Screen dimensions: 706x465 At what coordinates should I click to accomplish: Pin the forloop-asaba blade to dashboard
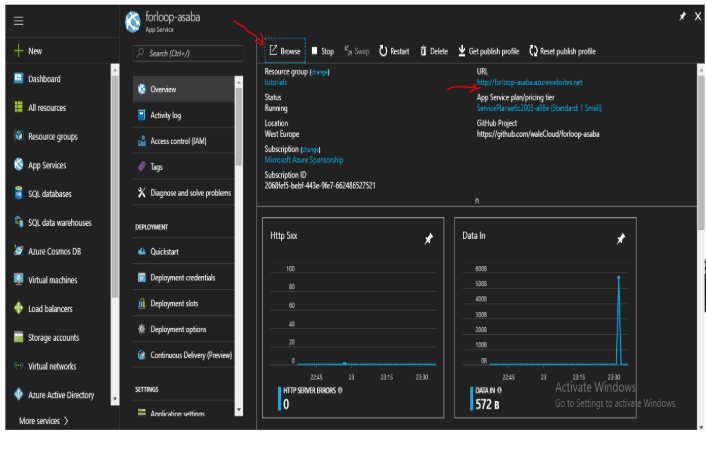pos(683,17)
